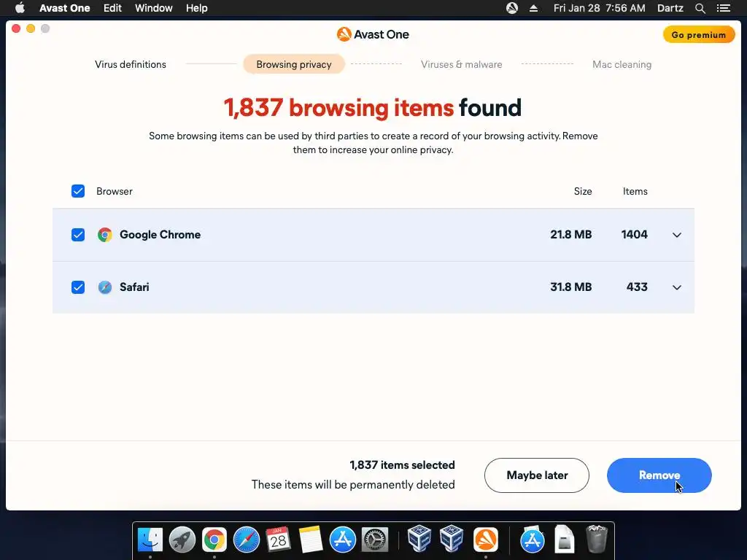Uncheck the Google Chrome checkbox

[78, 235]
